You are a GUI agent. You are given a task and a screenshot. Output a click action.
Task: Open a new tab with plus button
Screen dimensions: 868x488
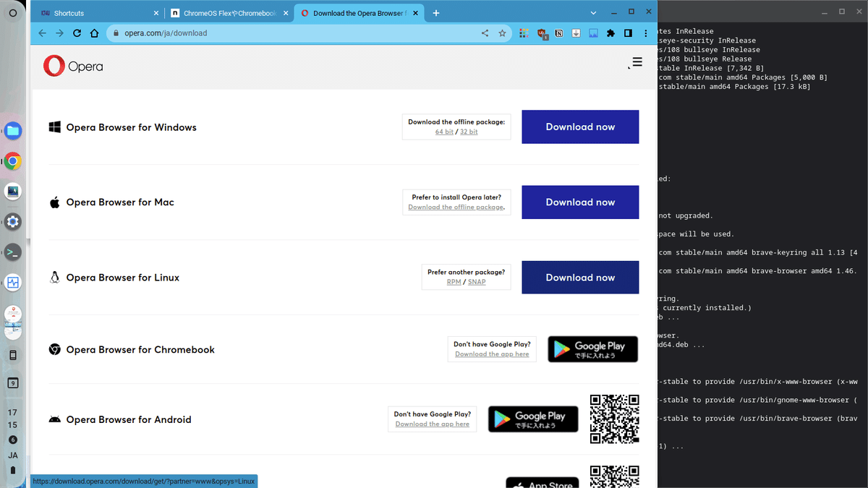[435, 13]
